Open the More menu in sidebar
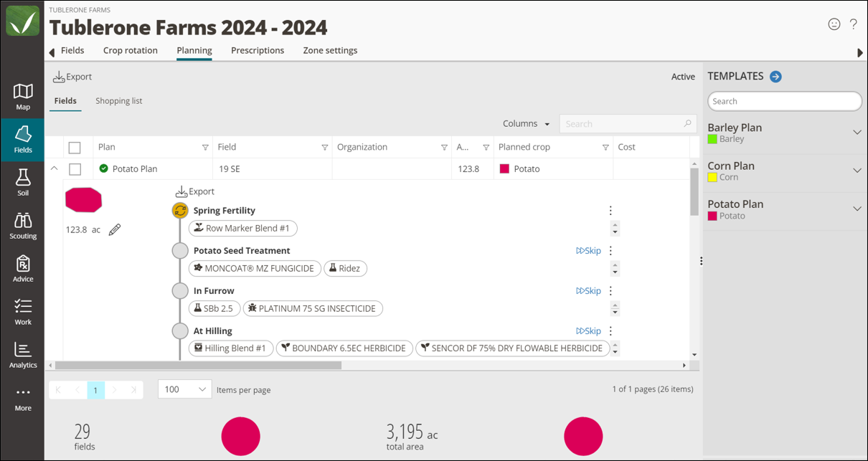The image size is (868, 461). [x=23, y=399]
